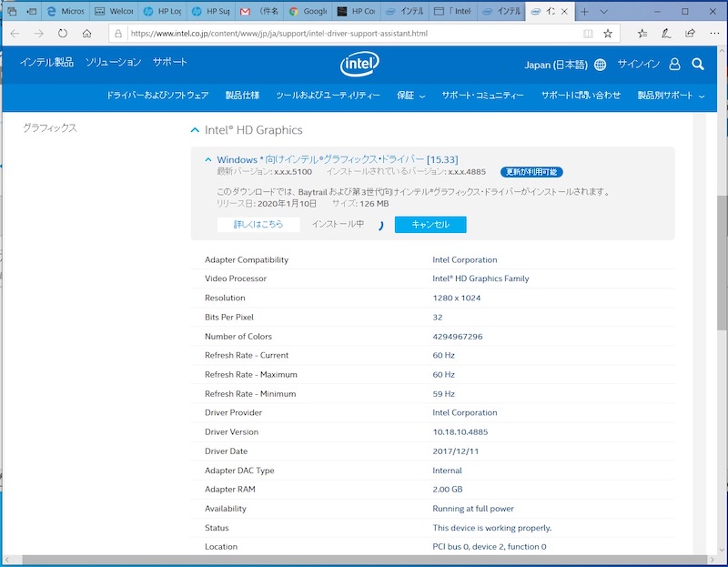The height and width of the screenshot is (567, 728).
Task: Switch to the Gmail 件名 tab
Action: 258,12
